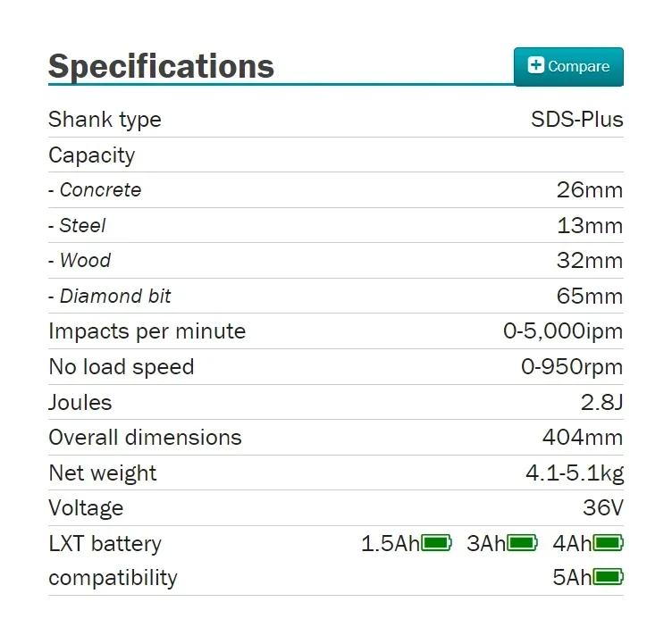This screenshot has width=672, height=644.
Task: Click the Compare button
Action: [x=568, y=66]
